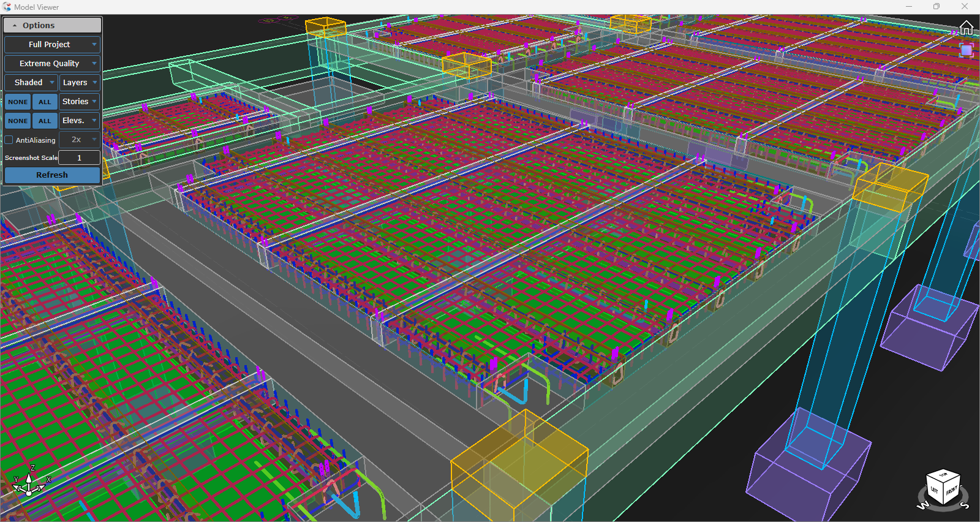
Task: Click the S compass label on view cube ring
Action: coord(965,505)
